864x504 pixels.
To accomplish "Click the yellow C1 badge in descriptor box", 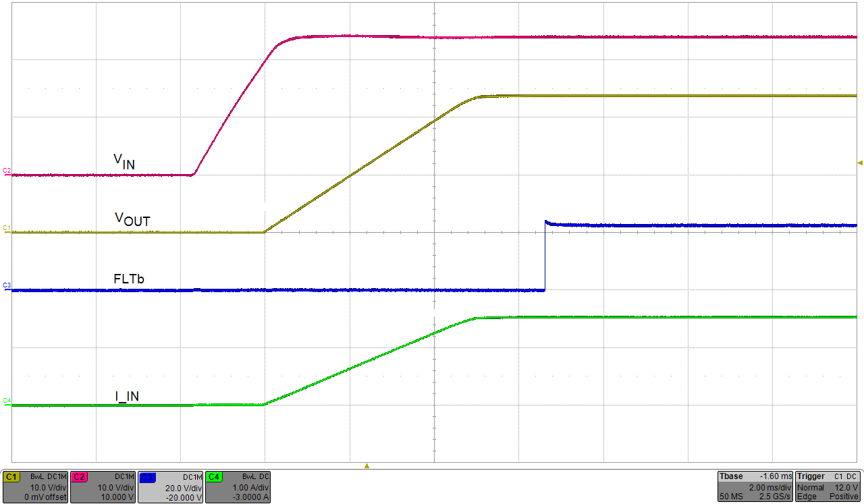I will click(x=12, y=476).
